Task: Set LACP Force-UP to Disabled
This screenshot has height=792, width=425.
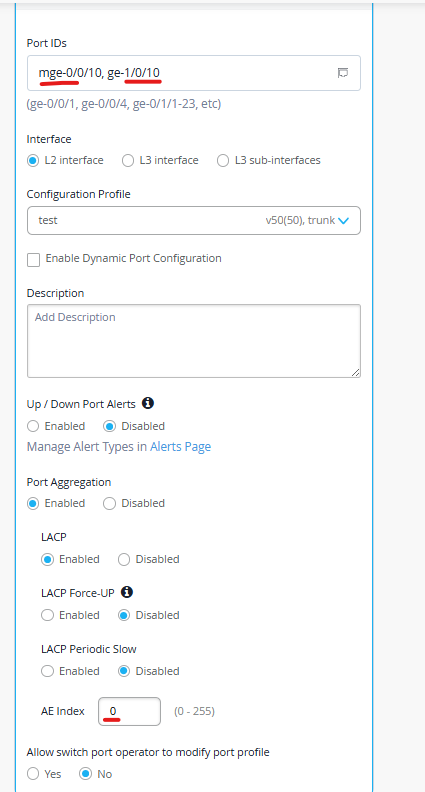Action: [x=124, y=615]
